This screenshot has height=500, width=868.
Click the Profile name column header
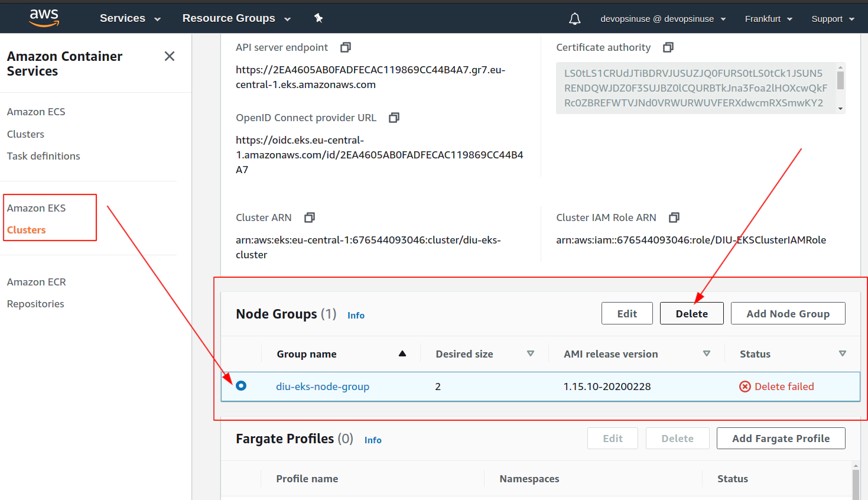307,479
